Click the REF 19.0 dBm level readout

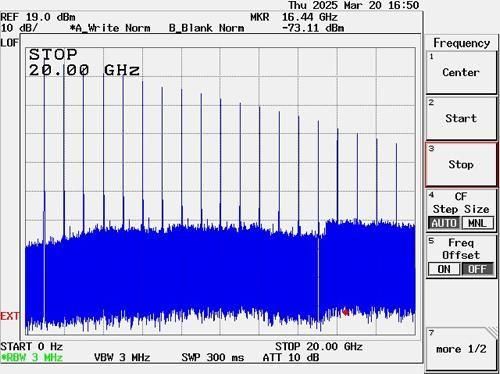point(38,17)
